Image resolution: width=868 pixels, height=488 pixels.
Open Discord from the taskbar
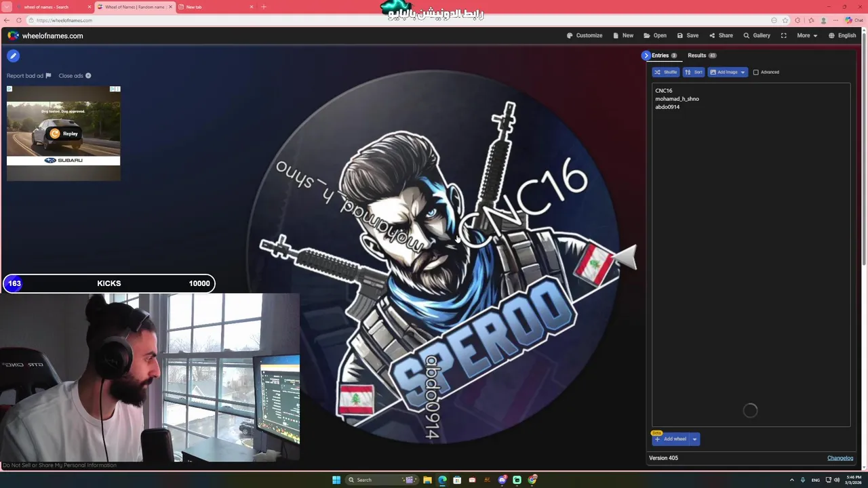pyautogui.click(x=502, y=480)
